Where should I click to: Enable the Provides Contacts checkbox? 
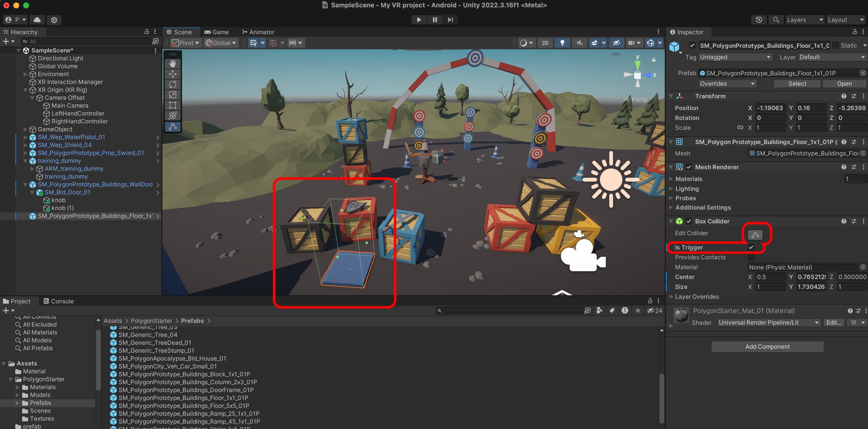pos(751,257)
